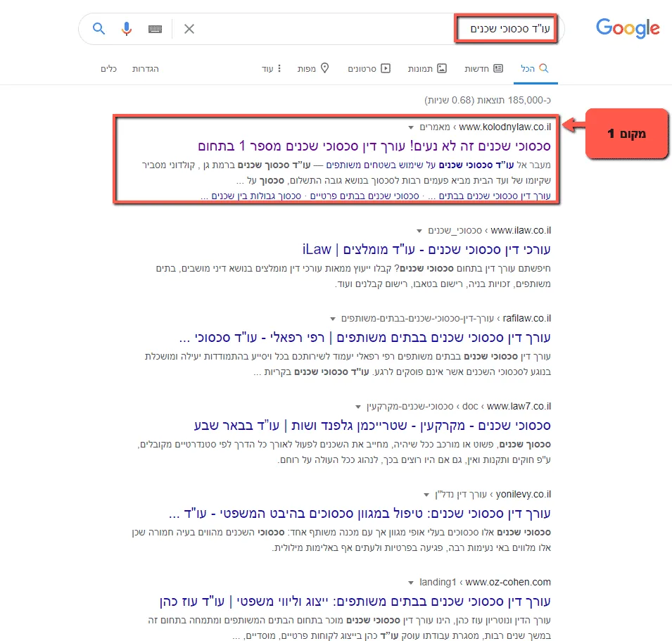Open עו"ד עוז כהן result title

[x=355, y=602]
